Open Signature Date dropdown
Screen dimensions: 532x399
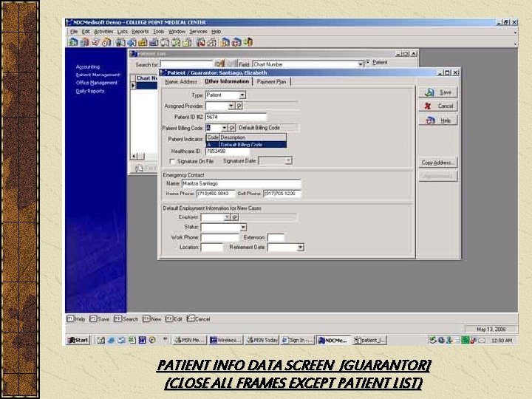click(x=288, y=160)
